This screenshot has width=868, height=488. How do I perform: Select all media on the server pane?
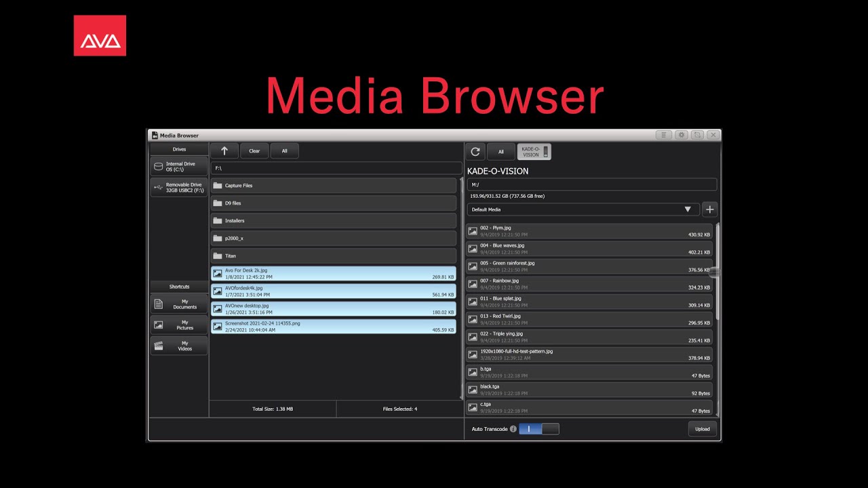[501, 152]
